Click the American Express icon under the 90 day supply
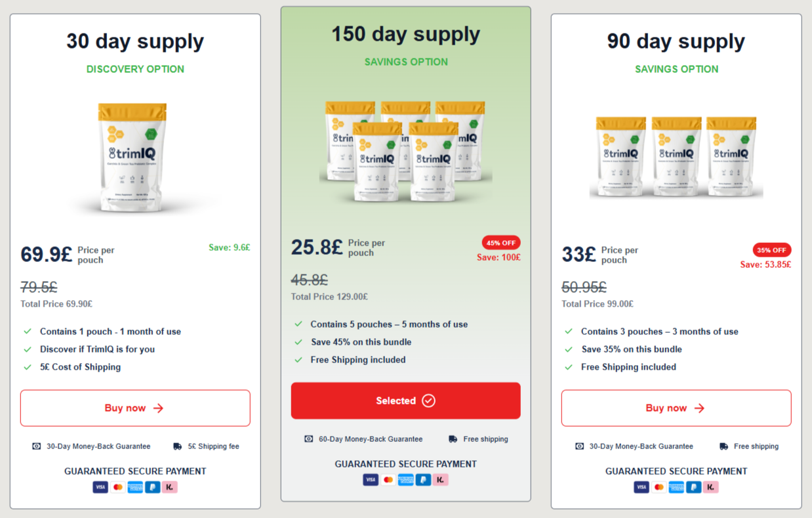 pyautogui.click(x=676, y=487)
